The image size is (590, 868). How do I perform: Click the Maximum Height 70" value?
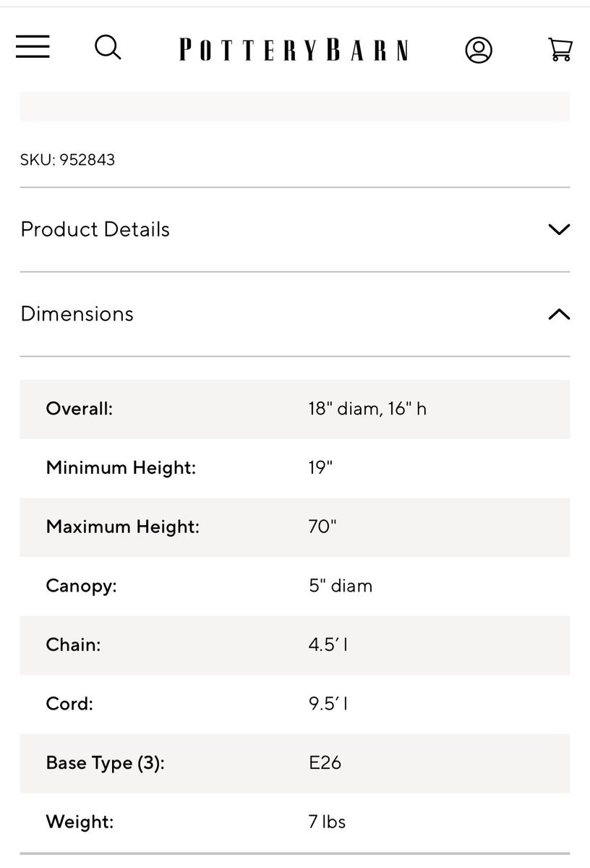coord(322,527)
